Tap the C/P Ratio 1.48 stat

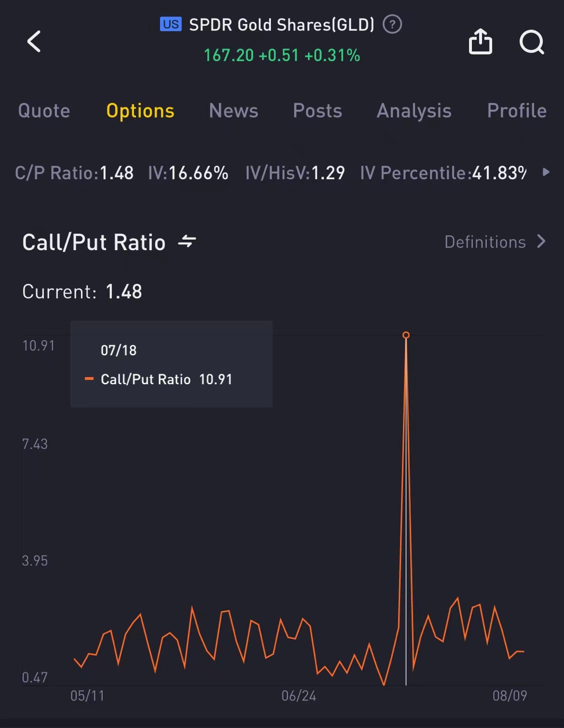(74, 173)
